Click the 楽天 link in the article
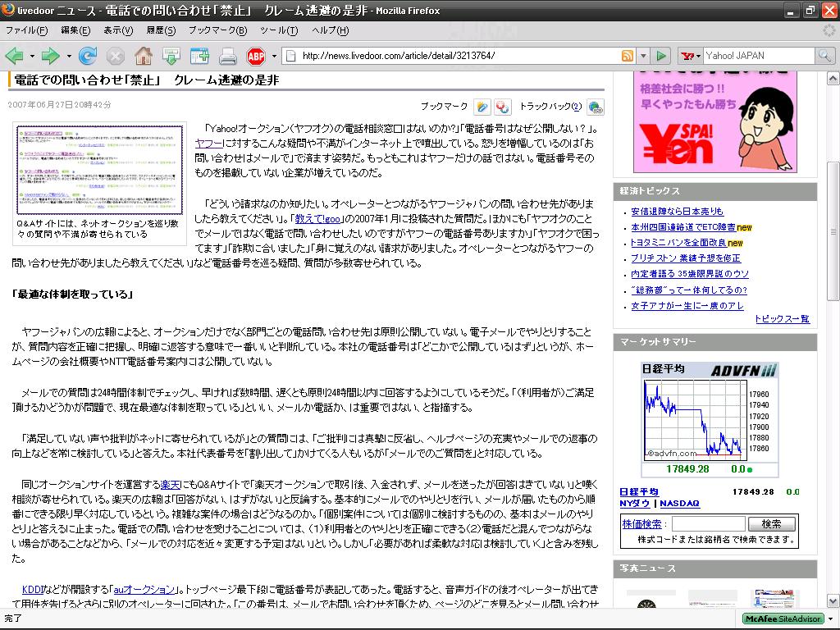This screenshot has width=840, height=630. pos(171,485)
